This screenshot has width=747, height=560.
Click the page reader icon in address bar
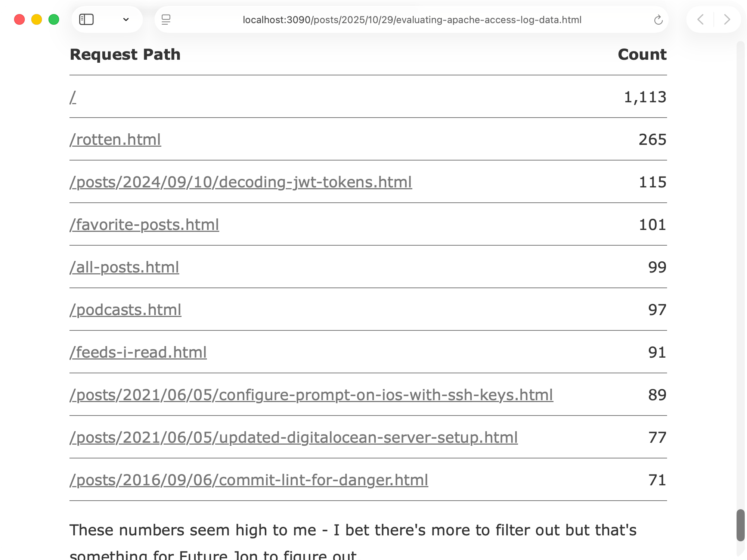(166, 19)
